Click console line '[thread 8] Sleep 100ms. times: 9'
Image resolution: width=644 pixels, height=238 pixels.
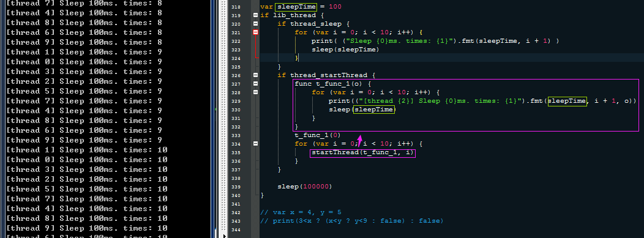point(84,121)
